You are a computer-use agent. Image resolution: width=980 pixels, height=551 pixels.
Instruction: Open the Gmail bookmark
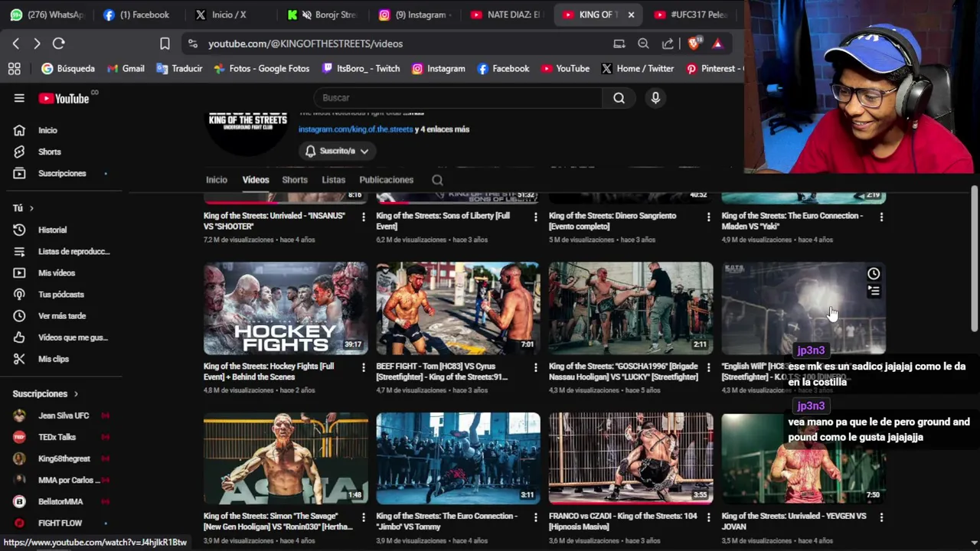tap(126, 69)
